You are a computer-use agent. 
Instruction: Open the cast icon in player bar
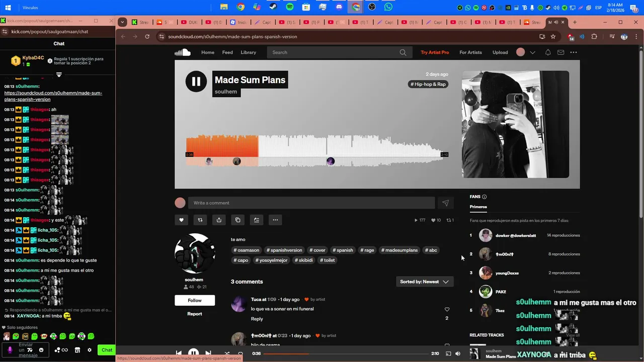(448, 353)
